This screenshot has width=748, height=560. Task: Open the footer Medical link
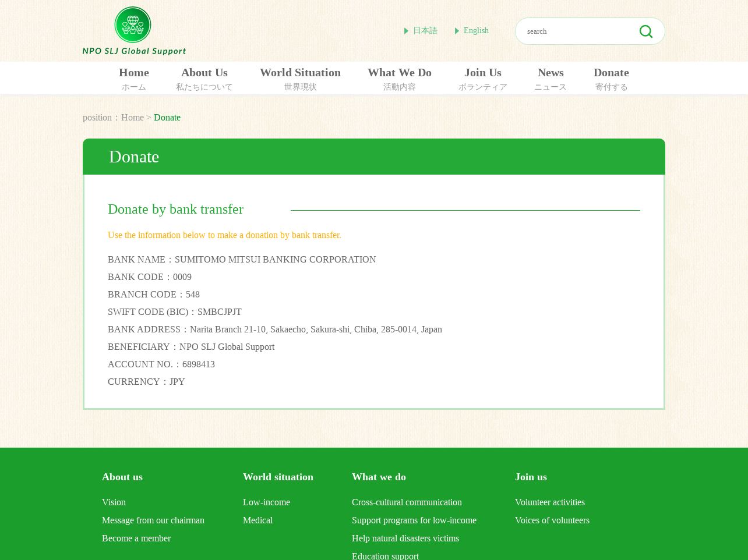(257, 520)
